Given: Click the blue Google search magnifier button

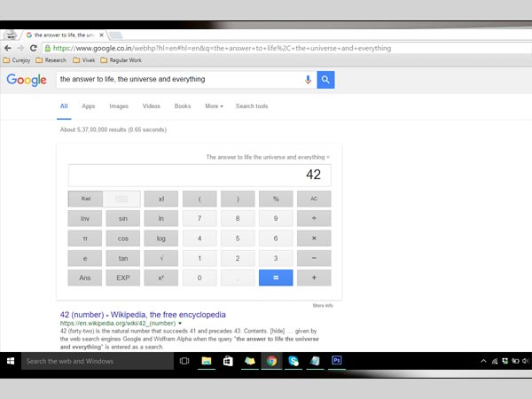Looking at the screenshot, I should tap(325, 80).
